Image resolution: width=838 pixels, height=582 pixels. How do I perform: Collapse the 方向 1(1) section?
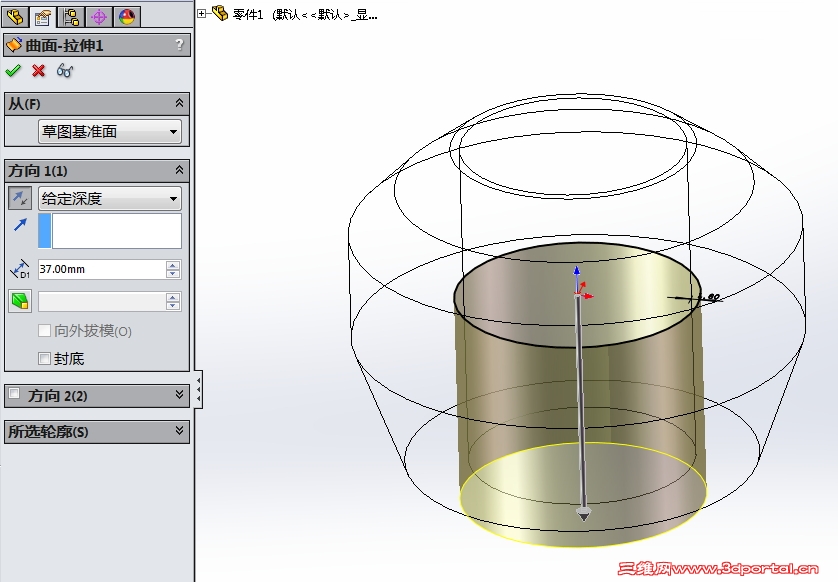point(180,170)
